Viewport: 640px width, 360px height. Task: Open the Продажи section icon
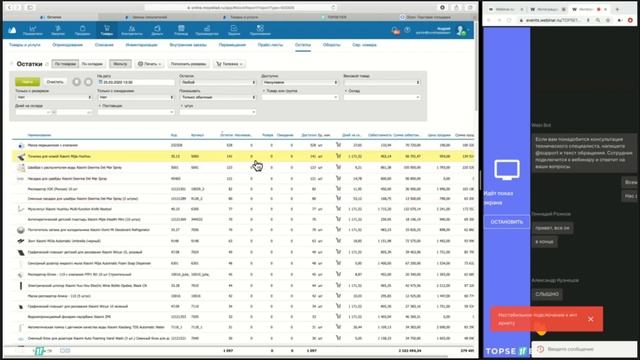tap(82, 30)
